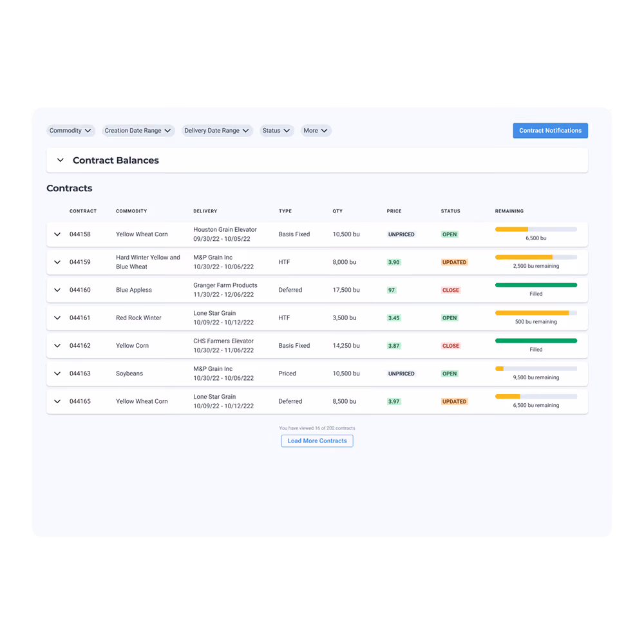Open the Status filter dropdown
This screenshot has height=644, width=644.
pyautogui.click(x=276, y=131)
